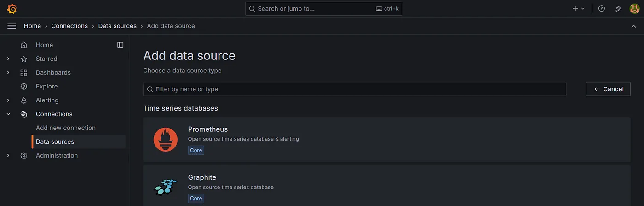Click the Dashboards grid icon
Viewport: 644px width, 206px height.
(x=24, y=73)
